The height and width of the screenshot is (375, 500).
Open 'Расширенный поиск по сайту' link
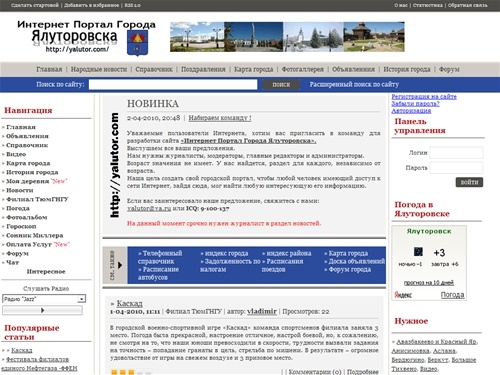pos(354,84)
